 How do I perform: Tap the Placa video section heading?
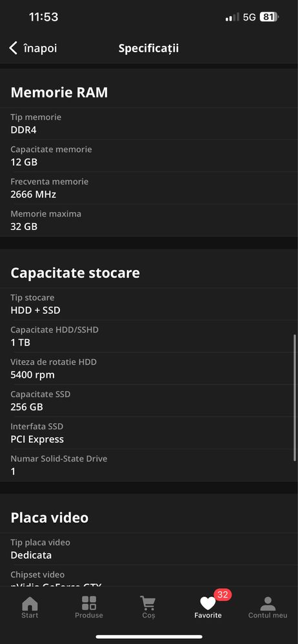tap(49, 518)
